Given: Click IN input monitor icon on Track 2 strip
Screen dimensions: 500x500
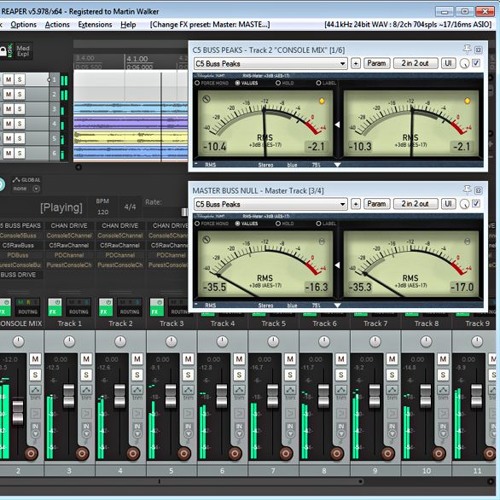Looking at the screenshot, I should click(137, 426).
